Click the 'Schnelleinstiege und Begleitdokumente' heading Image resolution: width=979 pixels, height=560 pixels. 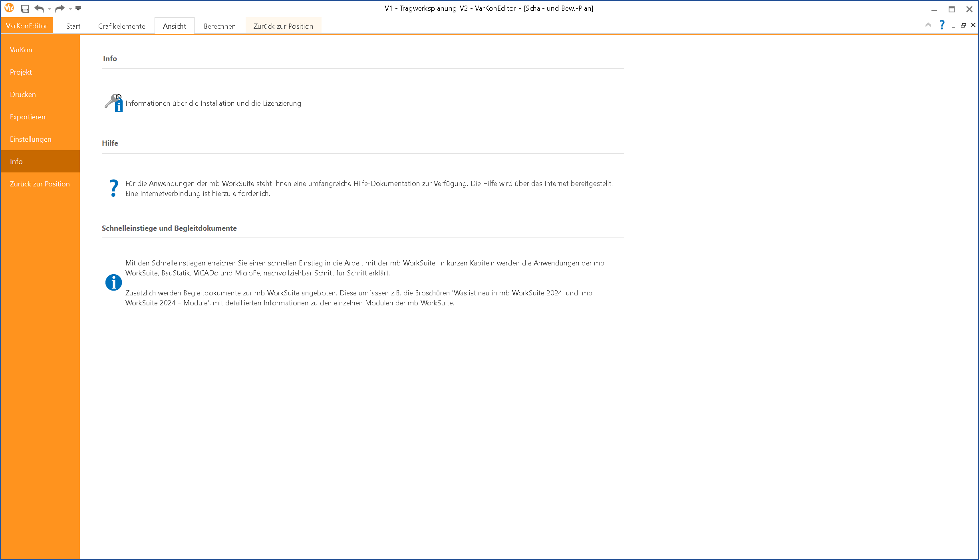[169, 228]
